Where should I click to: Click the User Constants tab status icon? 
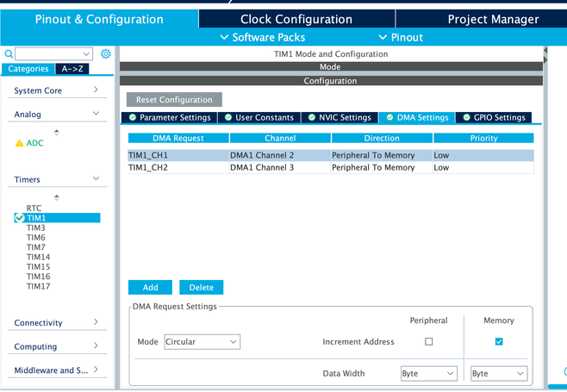pyautogui.click(x=228, y=117)
